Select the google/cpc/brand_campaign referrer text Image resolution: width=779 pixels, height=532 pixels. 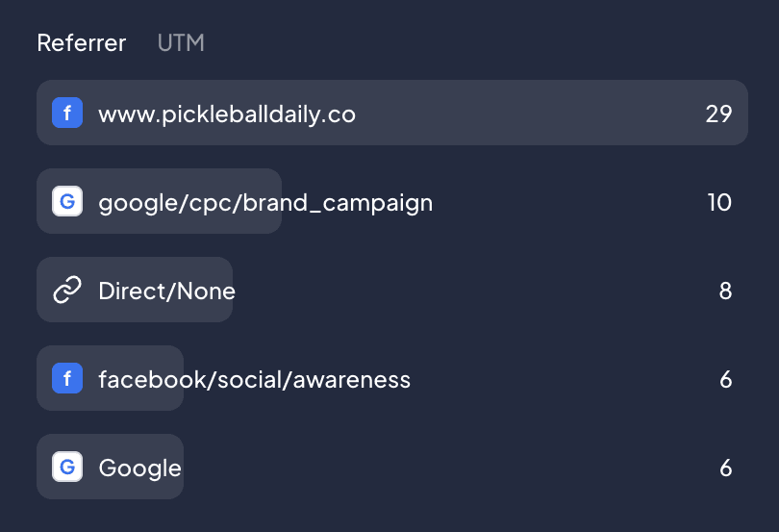click(x=265, y=203)
